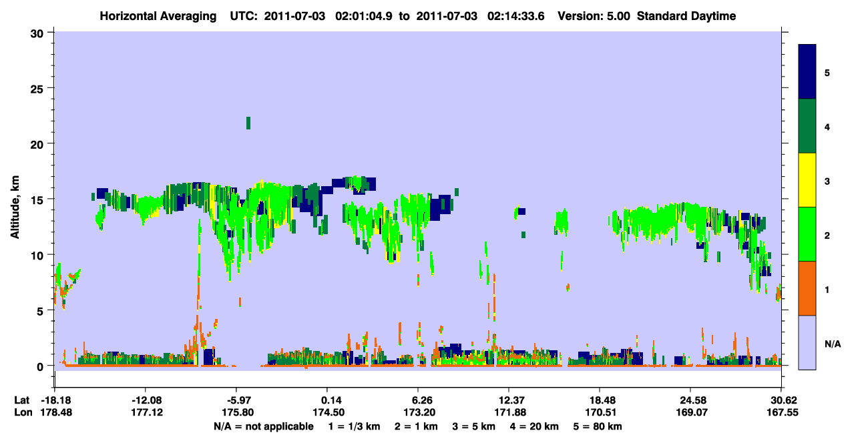Click the bright green level 2 legend swatch
The width and height of the screenshot is (868, 445).
[807, 234]
